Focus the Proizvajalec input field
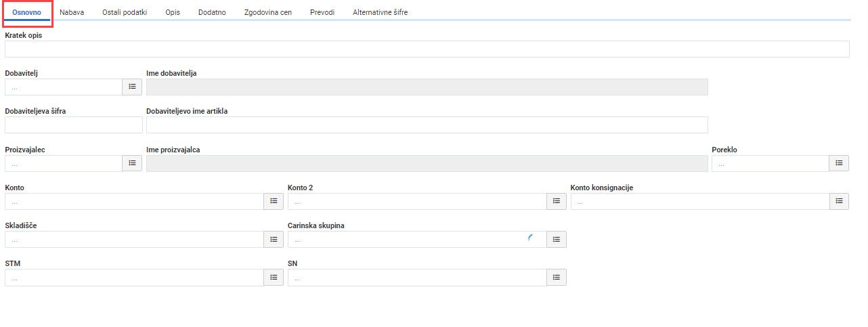The image size is (868, 327). tap(64, 163)
